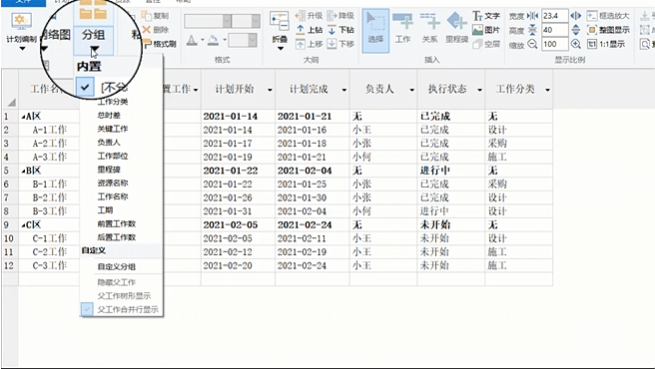Open the 计划开始 column filter arrow
The height and width of the screenshot is (369, 655).
tap(270, 90)
